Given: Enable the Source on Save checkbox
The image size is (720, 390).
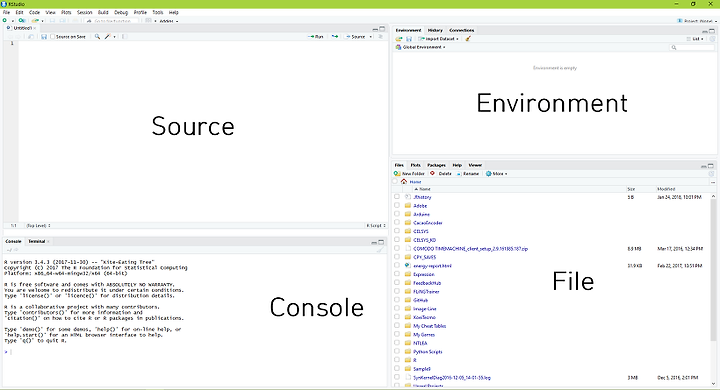Looking at the screenshot, I should pos(52,37).
